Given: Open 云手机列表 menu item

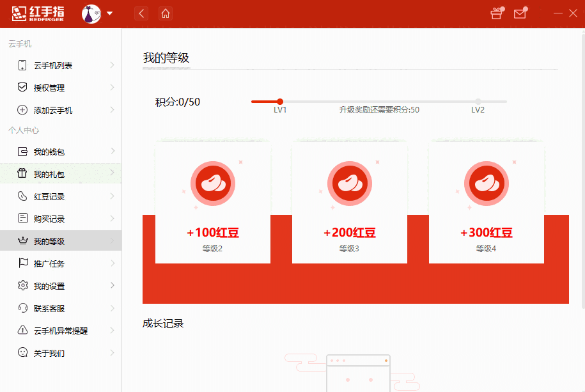Looking at the screenshot, I should point(61,65).
